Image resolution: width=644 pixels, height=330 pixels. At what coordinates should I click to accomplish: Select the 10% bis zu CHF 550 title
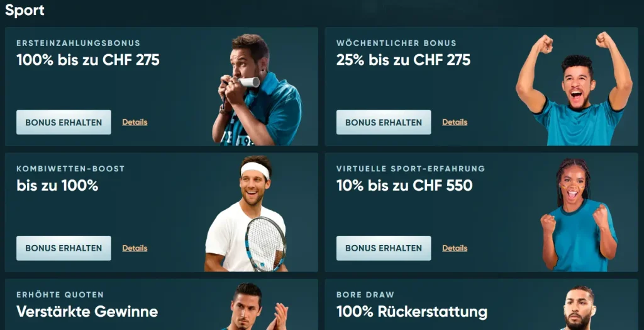[404, 186]
